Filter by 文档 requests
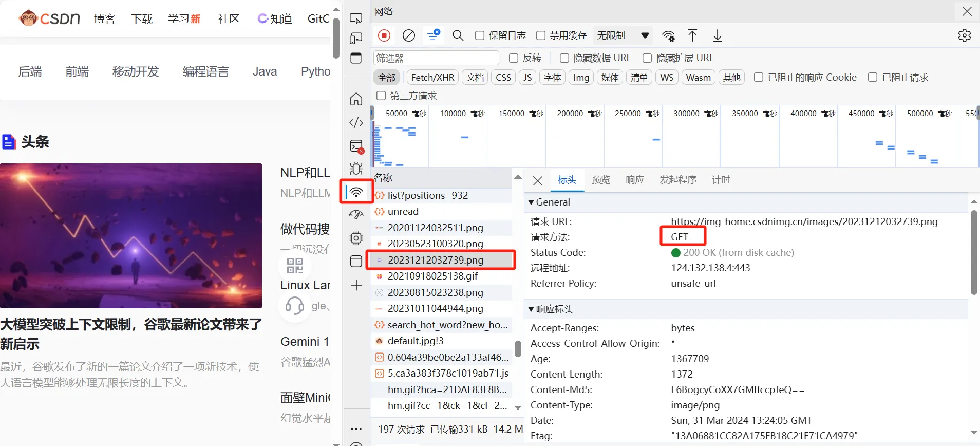 click(x=475, y=77)
